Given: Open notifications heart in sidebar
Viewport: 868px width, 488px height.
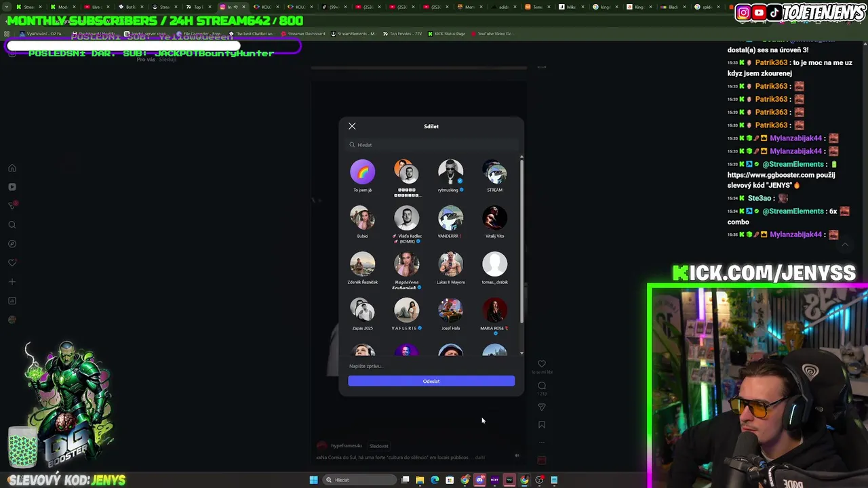Looking at the screenshot, I should [12, 263].
